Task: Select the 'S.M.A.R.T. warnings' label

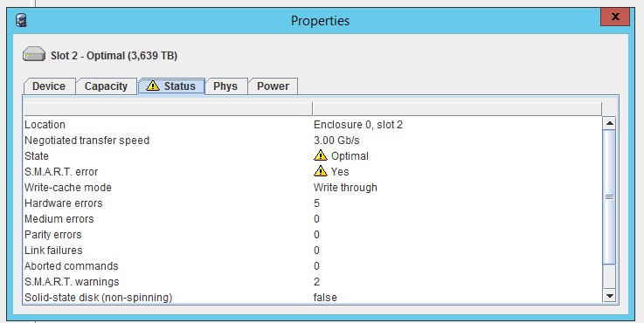Action: pyautogui.click(x=72, y=282)
